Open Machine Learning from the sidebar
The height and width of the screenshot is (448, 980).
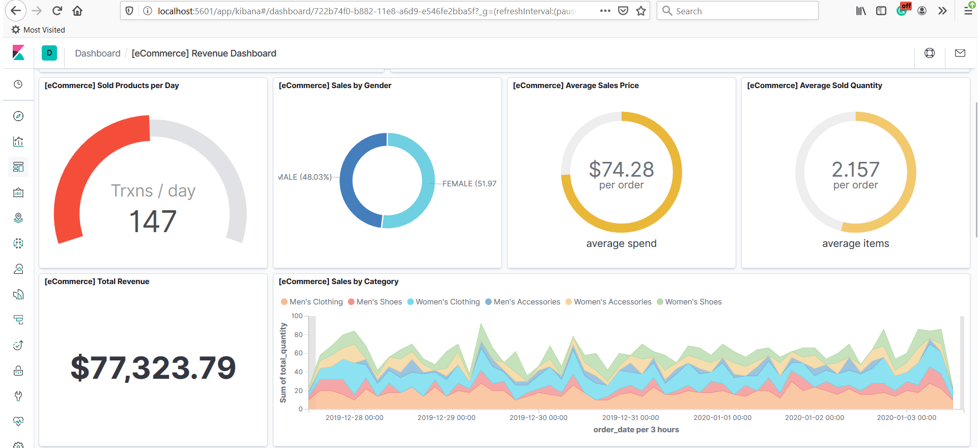tap(18, 243)
